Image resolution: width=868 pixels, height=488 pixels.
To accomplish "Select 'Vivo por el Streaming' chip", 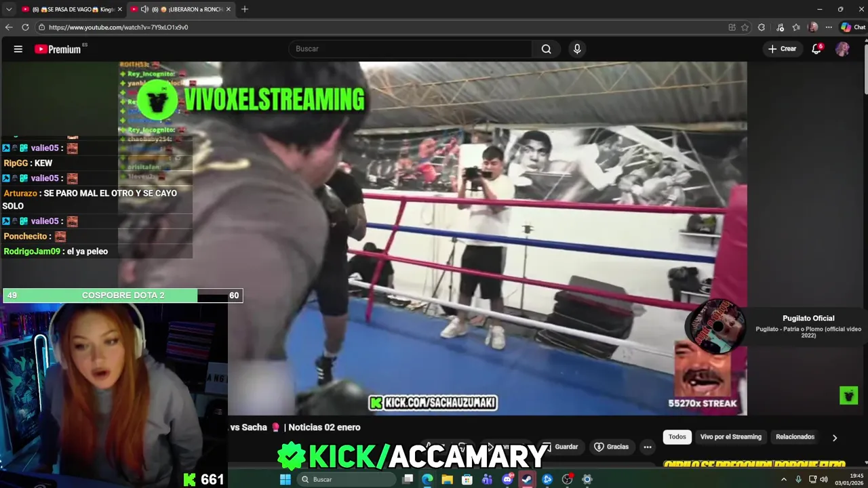I will (x=731, y=437).
